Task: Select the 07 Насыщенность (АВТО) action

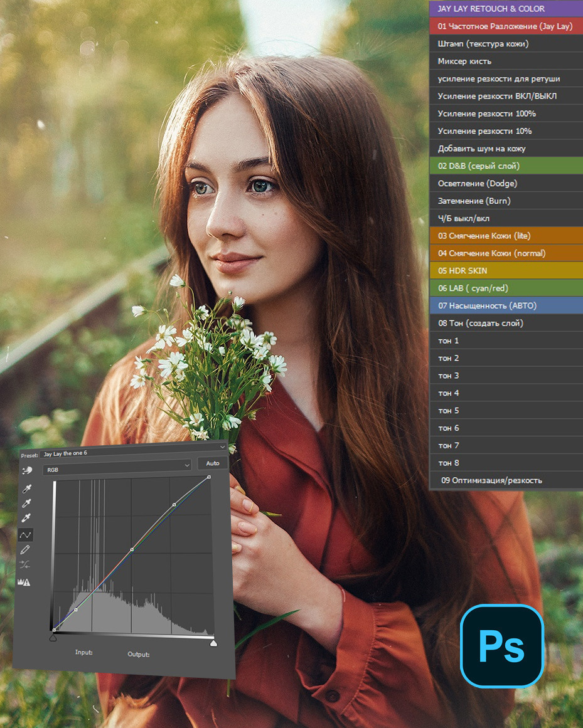Action: coord(506,305)
